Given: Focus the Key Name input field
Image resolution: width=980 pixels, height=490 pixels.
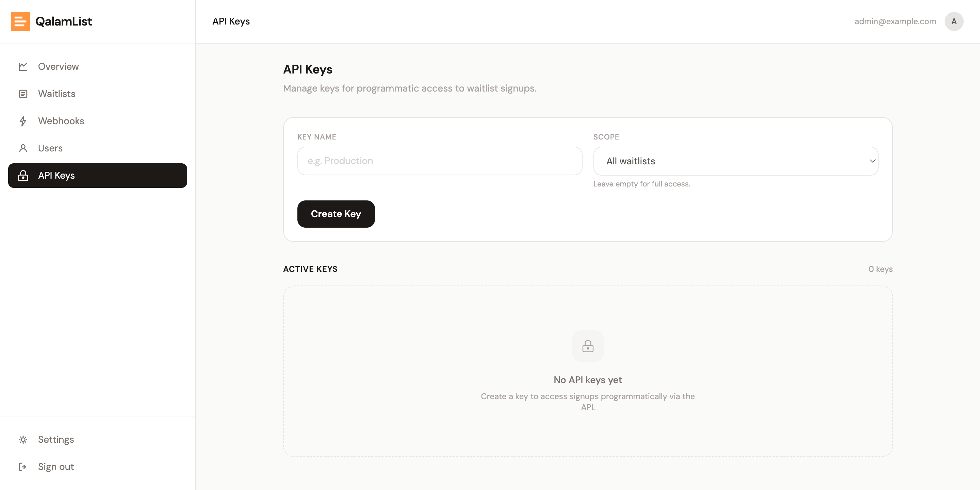Looking at the screenshot, I should tap(440, 161).
